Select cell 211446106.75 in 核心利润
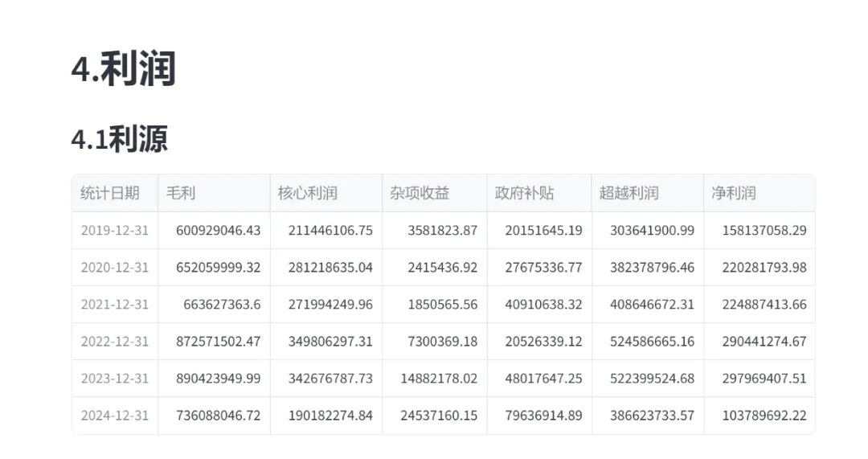 click(x=326, y=231)
